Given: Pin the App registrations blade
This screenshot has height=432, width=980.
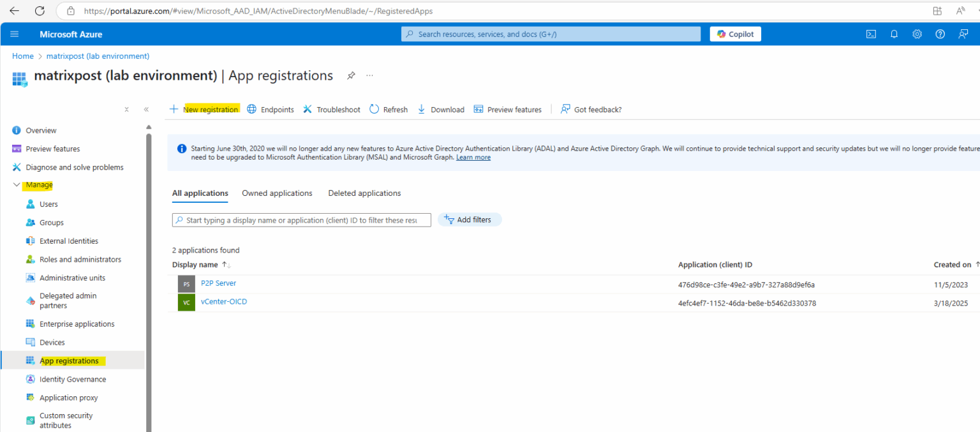Looking at the screenshot, I should tap(351, 75).
